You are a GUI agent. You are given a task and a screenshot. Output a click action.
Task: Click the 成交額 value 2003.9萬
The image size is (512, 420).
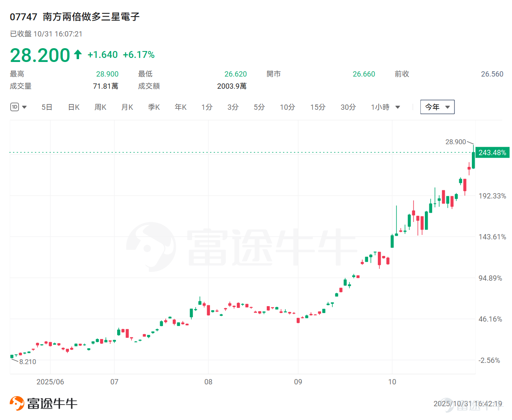(232, 86)
